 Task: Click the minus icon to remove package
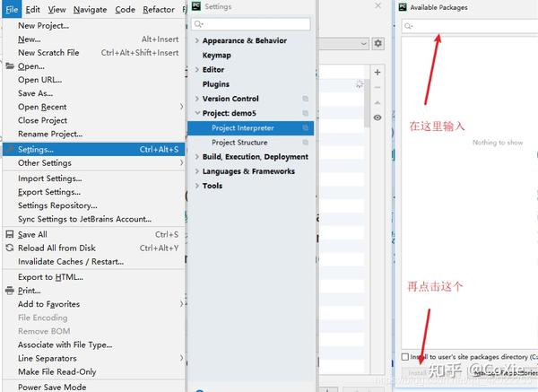pos(377,88)
